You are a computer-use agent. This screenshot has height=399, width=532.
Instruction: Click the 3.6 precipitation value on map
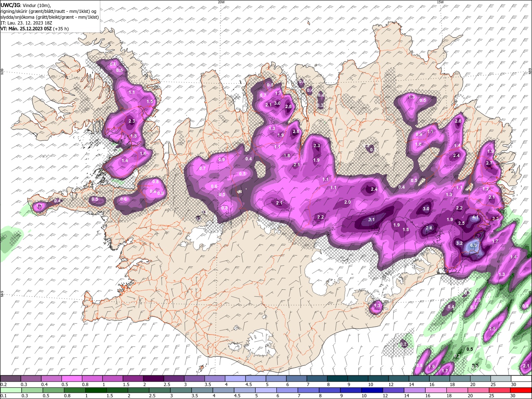(x=429, y=228)
